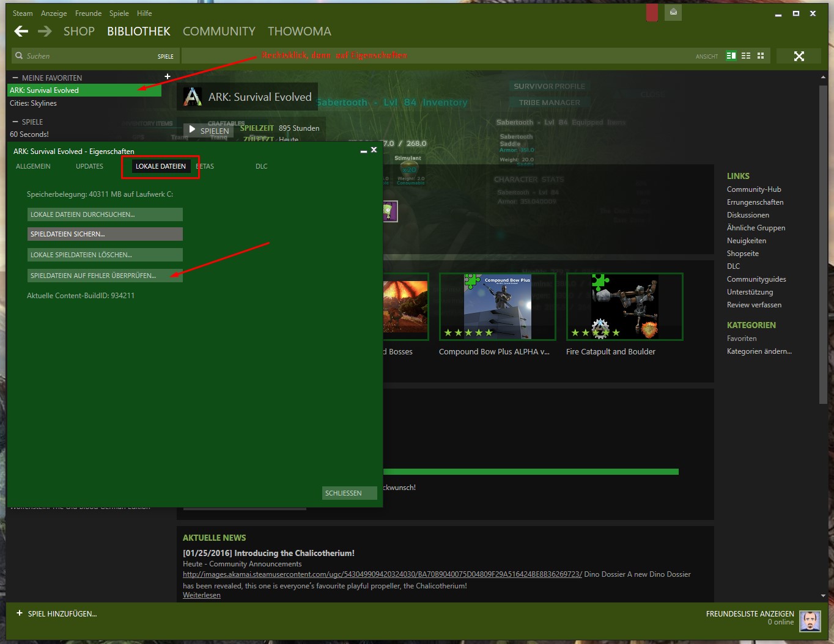Image resolution: width=834 pixels, height=644 pixels.
Task: Open the Spiele menu
Action: (x=119, y=13)
